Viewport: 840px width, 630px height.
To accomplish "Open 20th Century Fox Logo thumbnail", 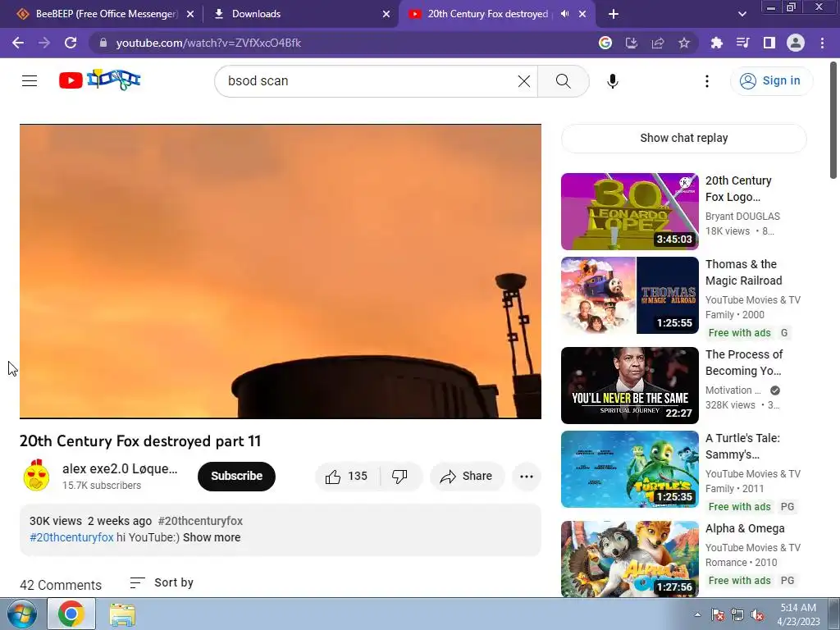I will (629, 212).
